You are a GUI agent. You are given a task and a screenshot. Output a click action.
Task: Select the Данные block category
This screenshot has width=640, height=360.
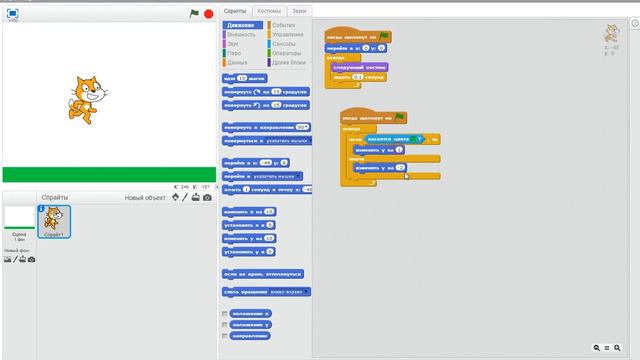tap(237, 62)
